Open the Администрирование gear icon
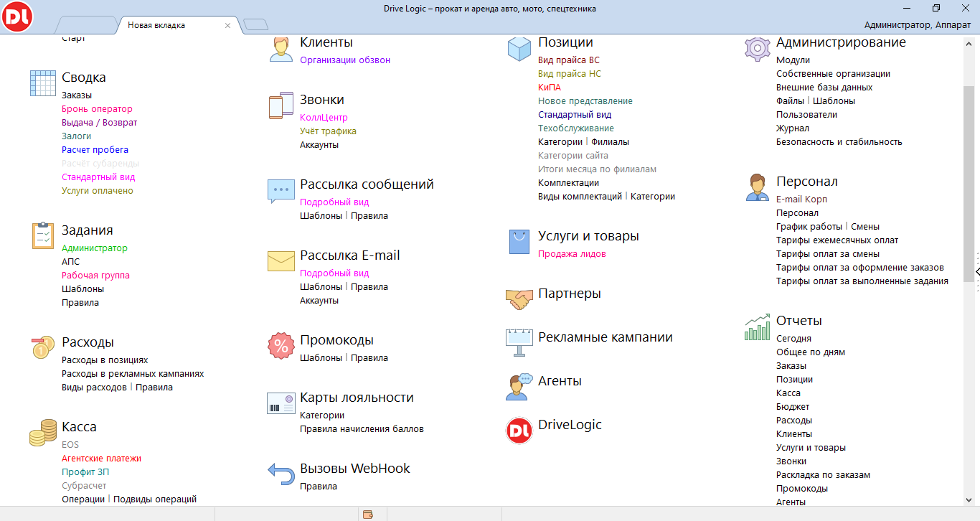This screenshot has width=980, height=521. point(756,47)
